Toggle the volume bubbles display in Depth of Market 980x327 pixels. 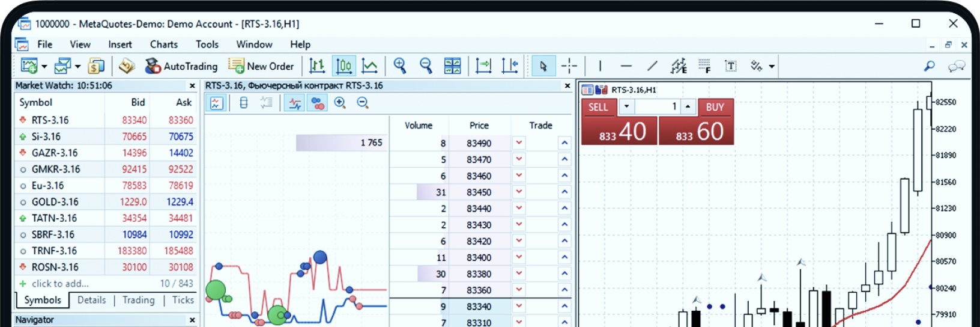click(x=317, y=103)
